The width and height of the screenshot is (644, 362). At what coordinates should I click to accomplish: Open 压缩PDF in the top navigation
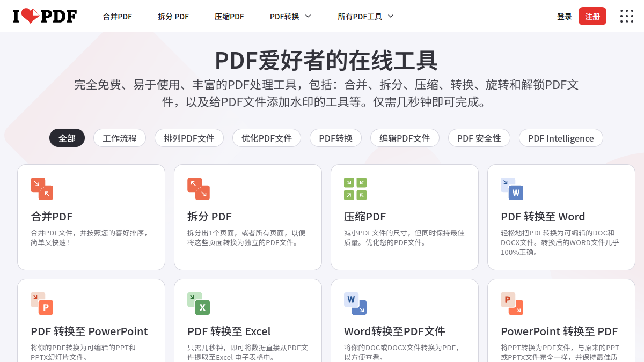click(229, 17)
